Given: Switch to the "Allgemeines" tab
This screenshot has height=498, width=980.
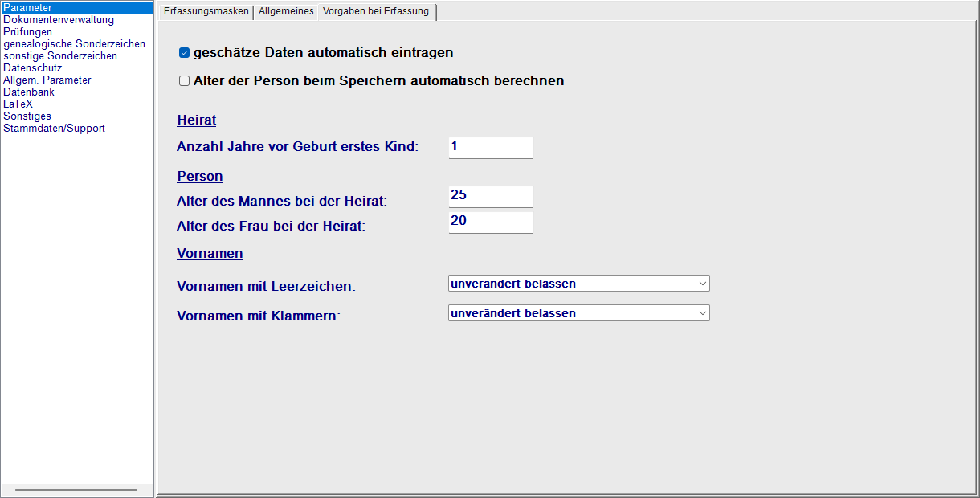Looking at the screenshot, I should tap(286, 12).
